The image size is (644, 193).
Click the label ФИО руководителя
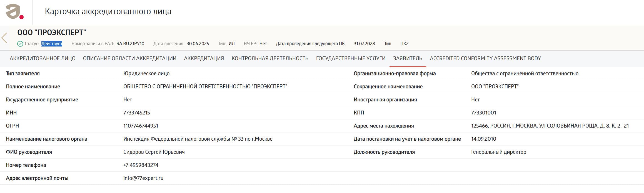coord(29,152)
